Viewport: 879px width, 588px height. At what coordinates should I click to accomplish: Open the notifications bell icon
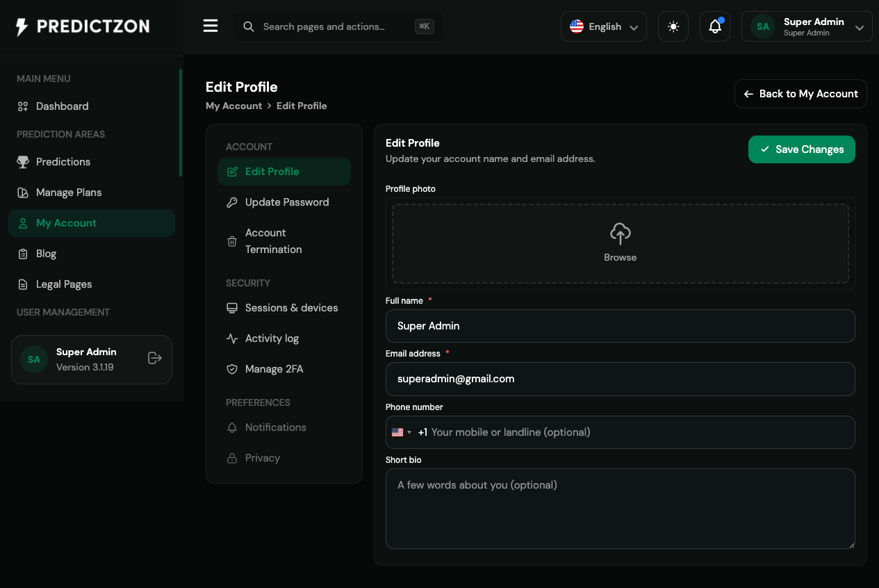tap(715, 26)
